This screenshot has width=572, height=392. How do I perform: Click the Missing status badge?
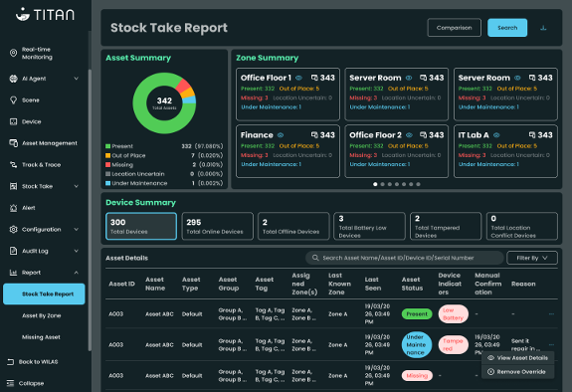click(x=417, y=375)
